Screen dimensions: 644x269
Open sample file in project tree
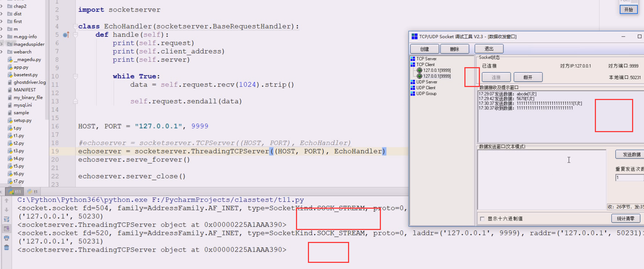point(21,113)
